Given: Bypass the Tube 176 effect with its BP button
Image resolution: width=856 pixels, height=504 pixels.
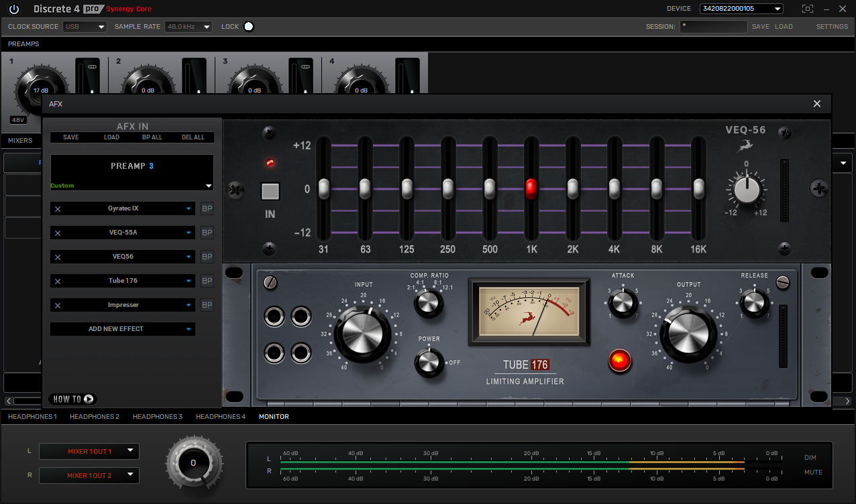Looking at the screenshot, I should (x=207, y=281).
